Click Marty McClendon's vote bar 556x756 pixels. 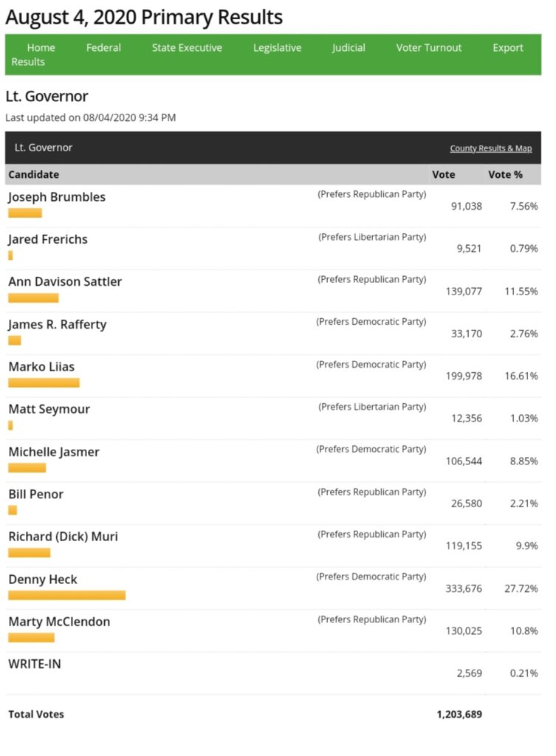click(x=31, y=637)
